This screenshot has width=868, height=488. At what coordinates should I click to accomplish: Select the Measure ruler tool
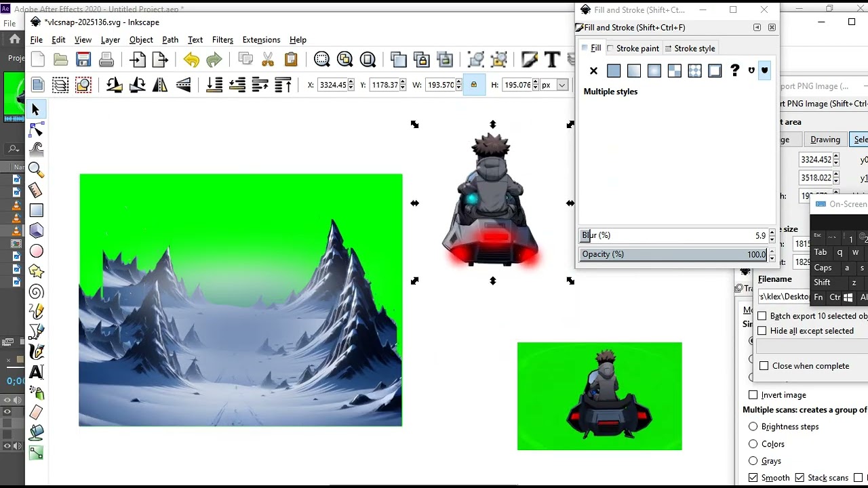click(x=36, y=190)
